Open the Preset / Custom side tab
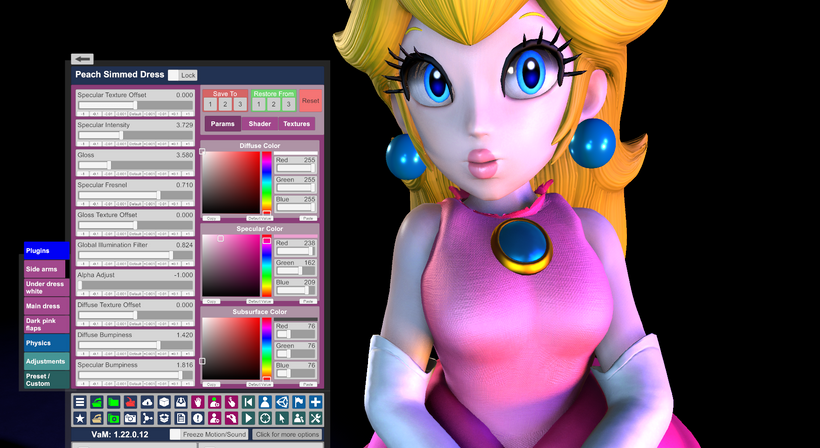820x448 pixels. (x=47, y=380)
